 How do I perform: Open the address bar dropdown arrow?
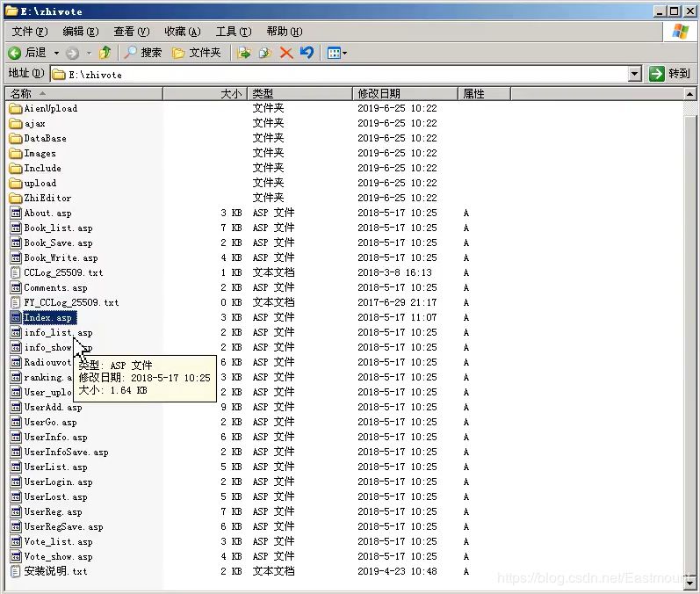tap(635, 75)
